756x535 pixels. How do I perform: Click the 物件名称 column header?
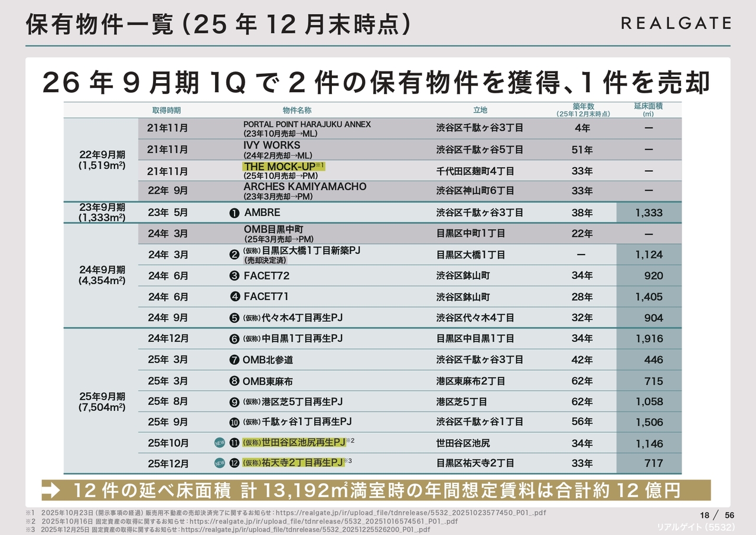click(x=296, y=110)
